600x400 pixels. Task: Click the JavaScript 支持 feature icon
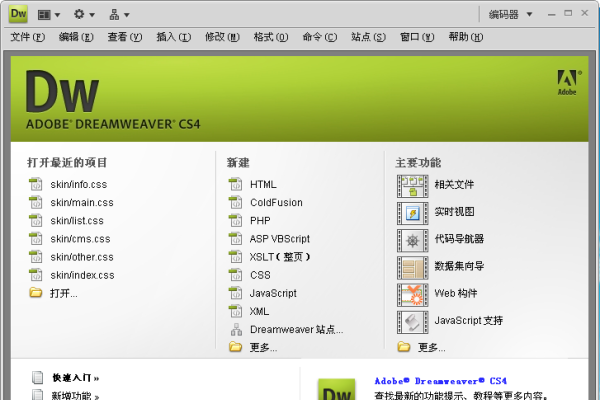412,322
